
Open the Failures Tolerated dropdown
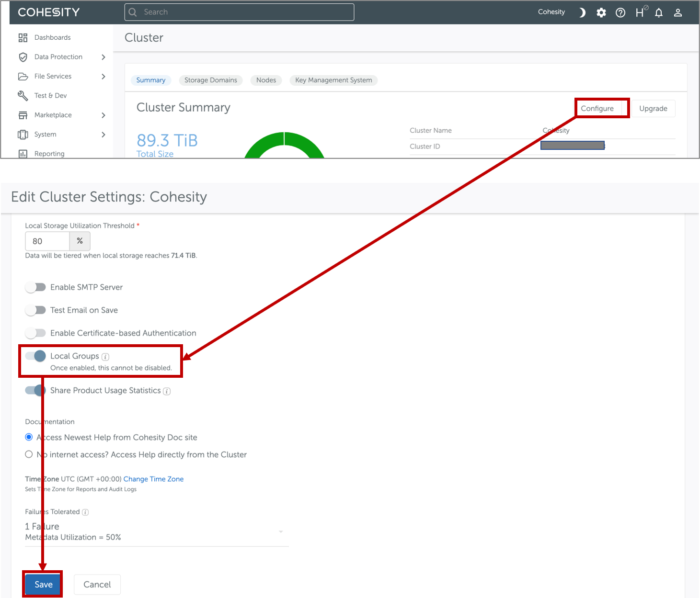click(157, 531)
